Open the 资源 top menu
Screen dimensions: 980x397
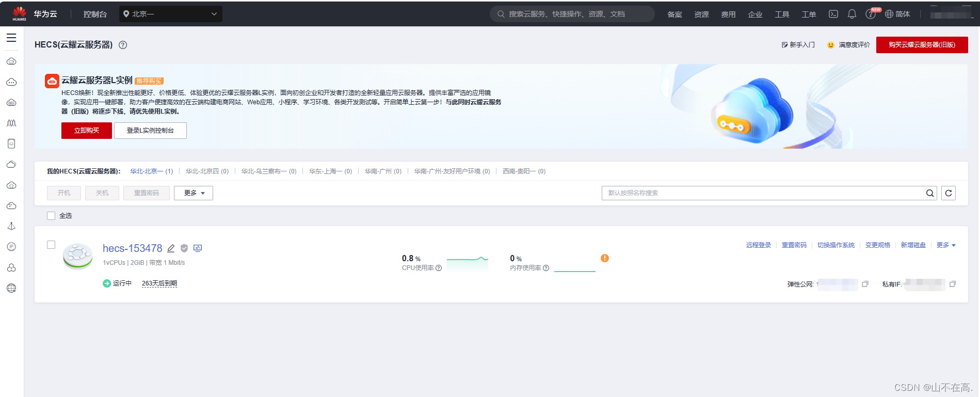(701, 14)
